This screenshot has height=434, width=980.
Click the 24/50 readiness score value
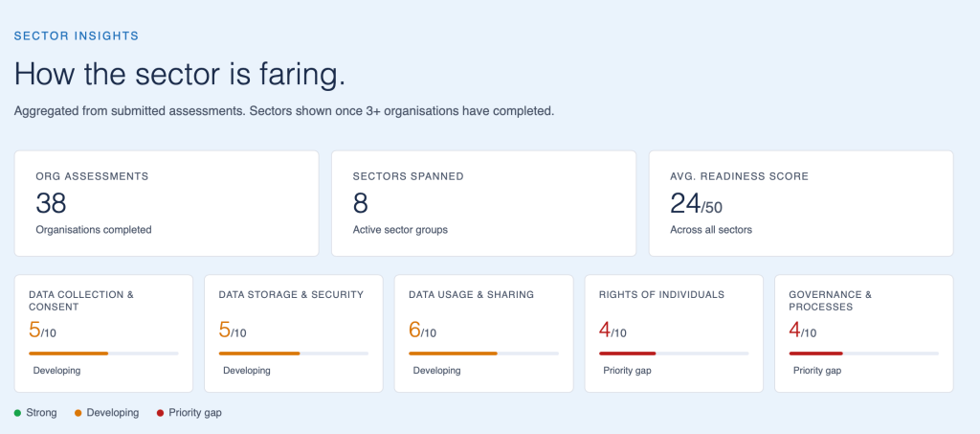click(x=697, y=203)
